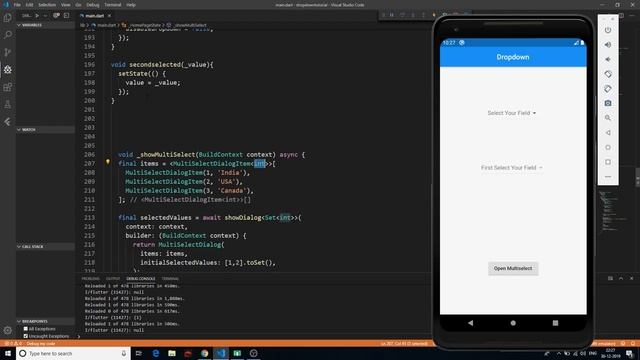Open the Test flask view
Viewport: 640px width, 360px height.
point(7,104)
